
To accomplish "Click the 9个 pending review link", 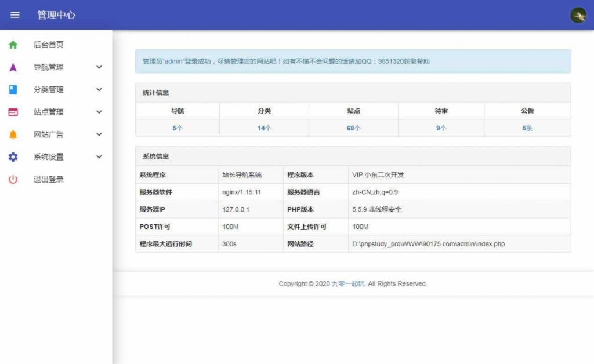I will (x=441, y=128).
